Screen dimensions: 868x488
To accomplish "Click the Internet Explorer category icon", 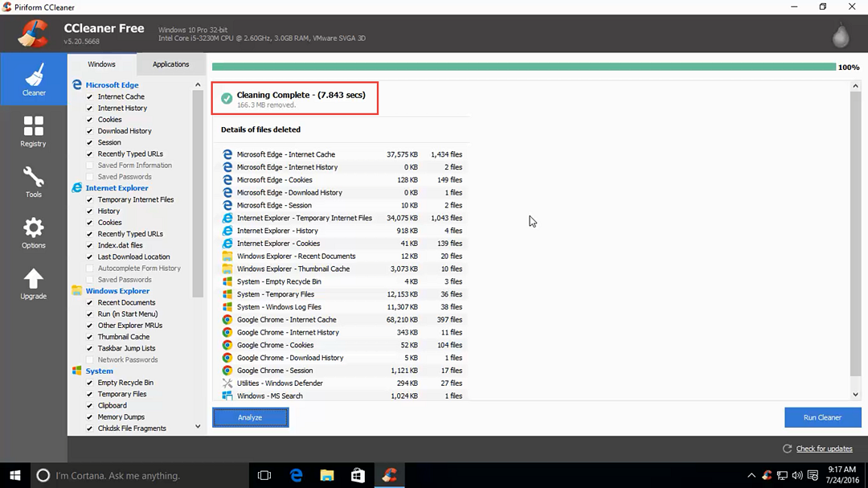I will [77, 188].
